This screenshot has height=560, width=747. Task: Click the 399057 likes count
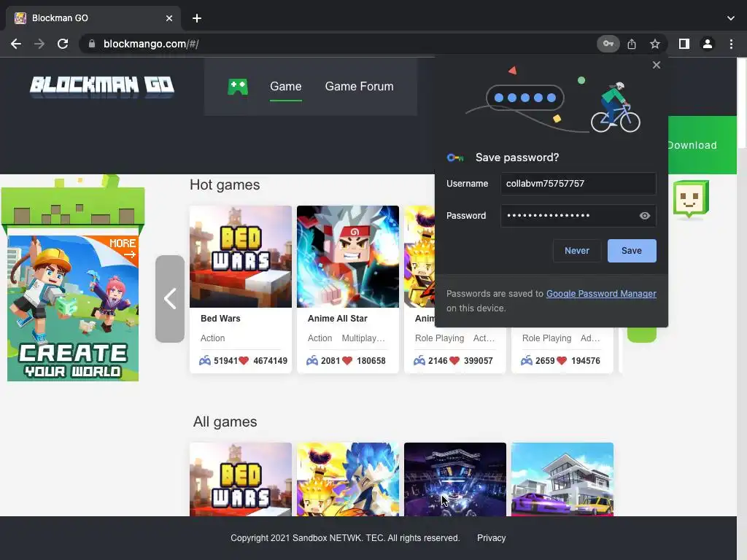click(x=479, y=360)
